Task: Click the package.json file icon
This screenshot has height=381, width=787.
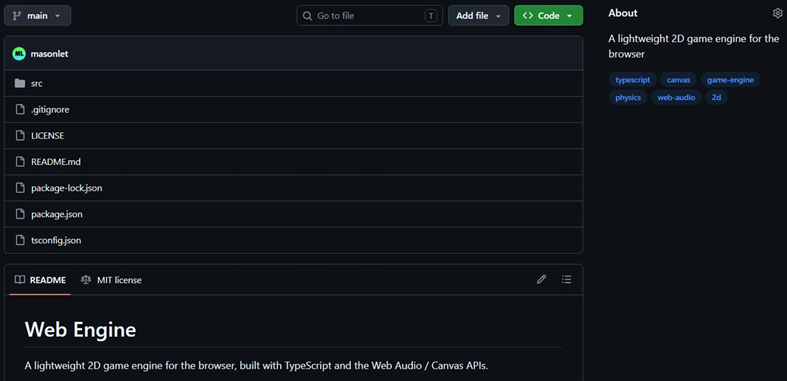Action: 20,214
